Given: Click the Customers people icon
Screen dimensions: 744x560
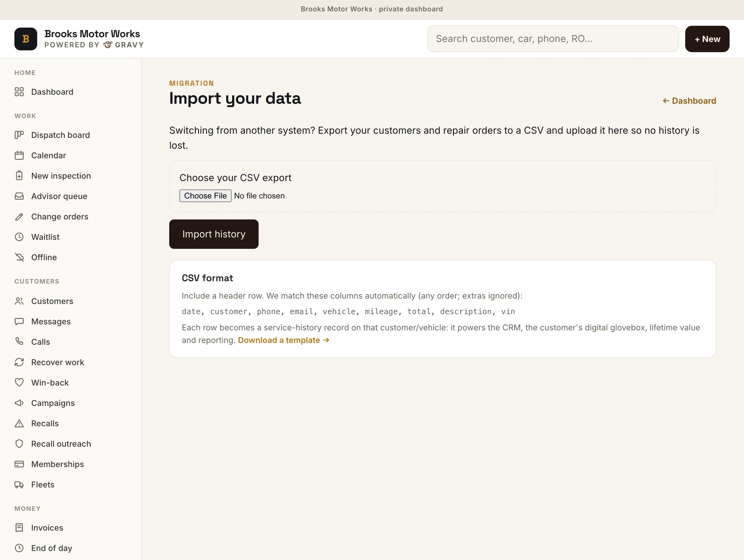Looking at the screenshot, I should (19, 301).
